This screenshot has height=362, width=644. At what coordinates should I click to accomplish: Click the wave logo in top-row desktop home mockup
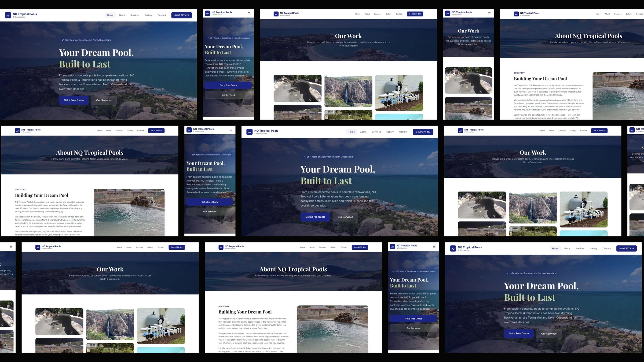(8, 15)
